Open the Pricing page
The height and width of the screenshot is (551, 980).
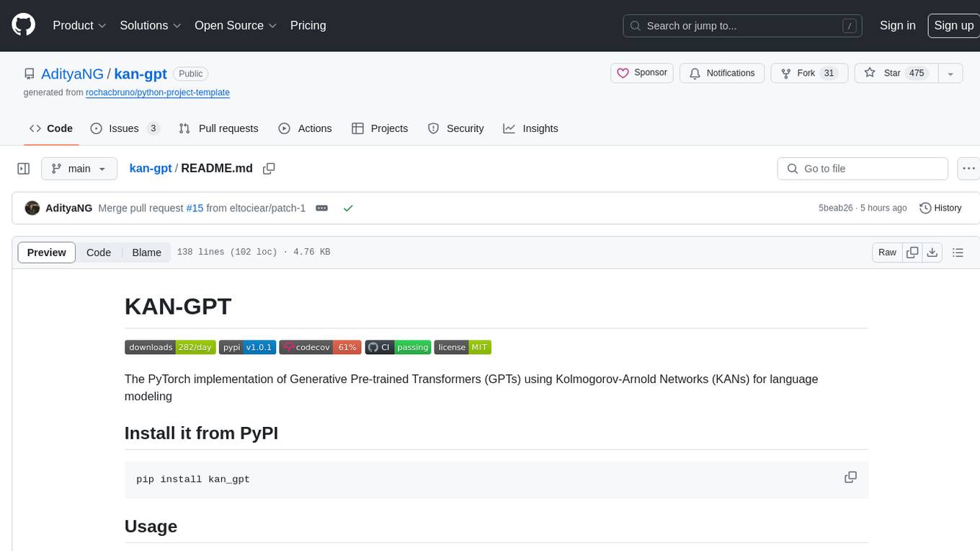tap(308, 25)
